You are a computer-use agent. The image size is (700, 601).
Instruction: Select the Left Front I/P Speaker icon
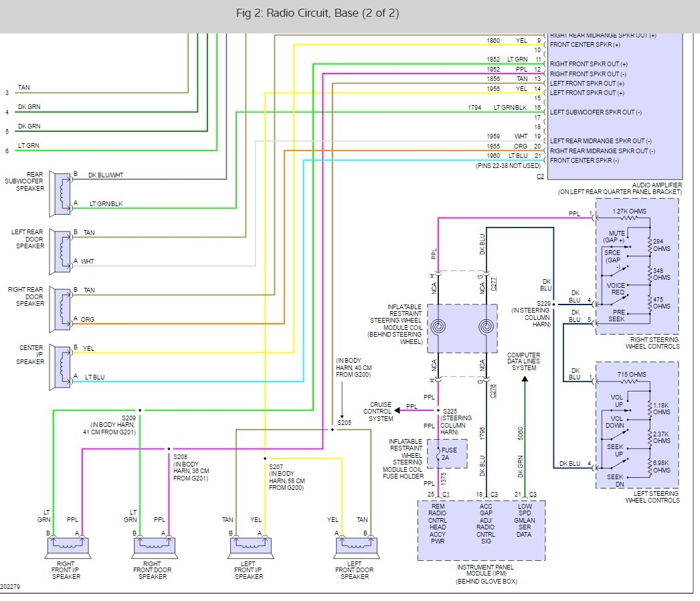point(250,547)
